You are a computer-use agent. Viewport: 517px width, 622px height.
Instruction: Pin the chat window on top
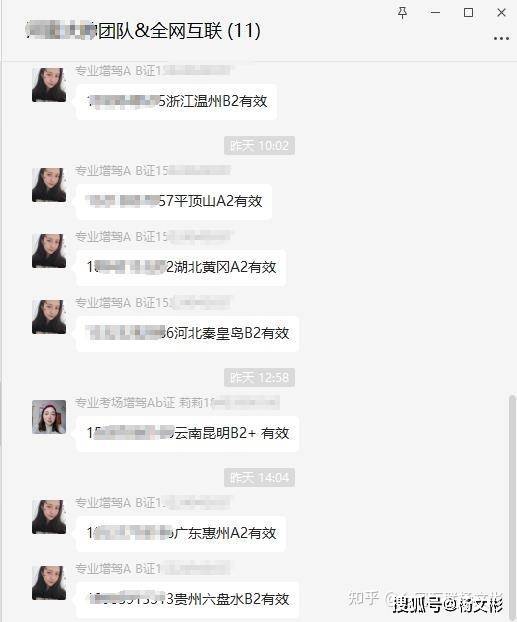402,13
